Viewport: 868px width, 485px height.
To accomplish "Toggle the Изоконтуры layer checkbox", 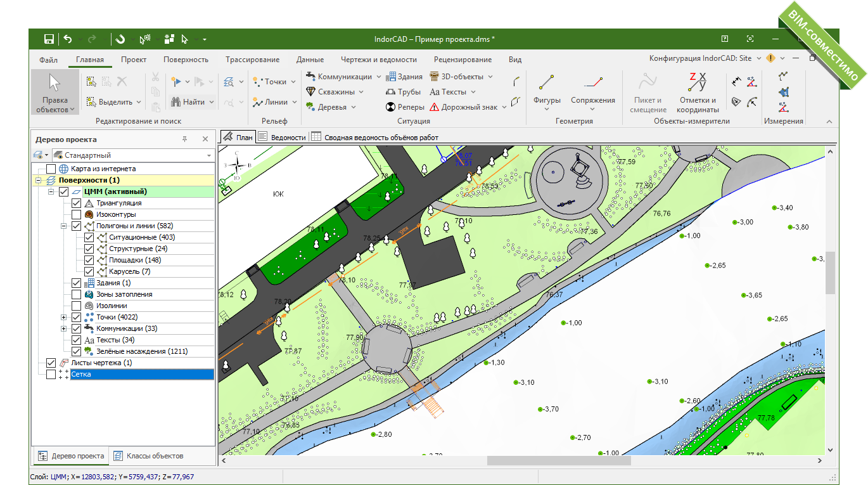I will (76, 215).
